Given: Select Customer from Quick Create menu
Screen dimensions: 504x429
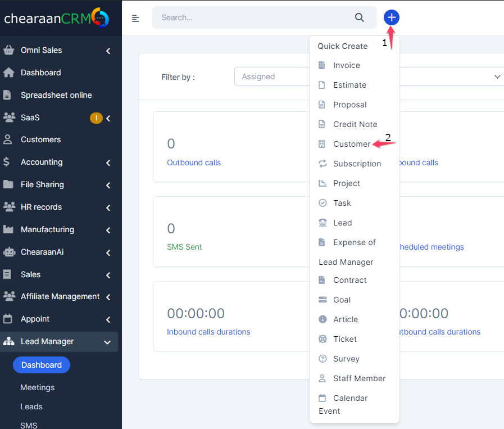Looking at the screenshot, I should (351, 144).
